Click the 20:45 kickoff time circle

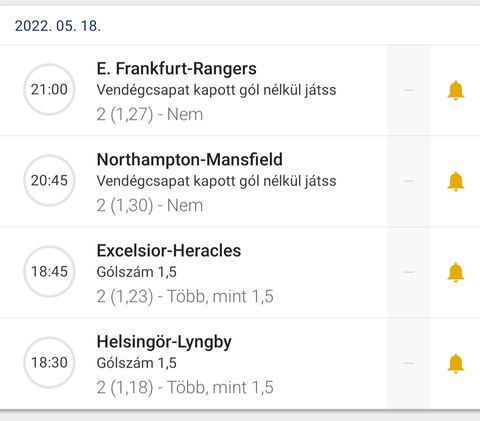pos(49,180)
